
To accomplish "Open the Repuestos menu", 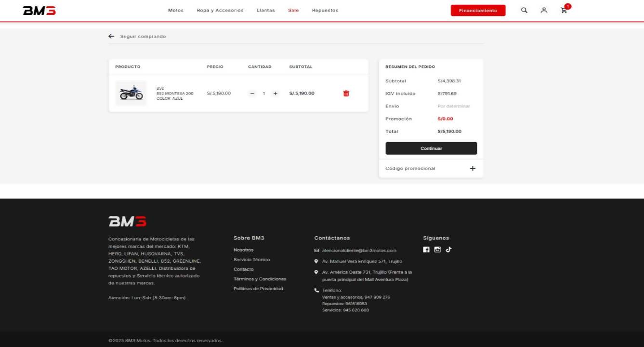I will 325,10.
